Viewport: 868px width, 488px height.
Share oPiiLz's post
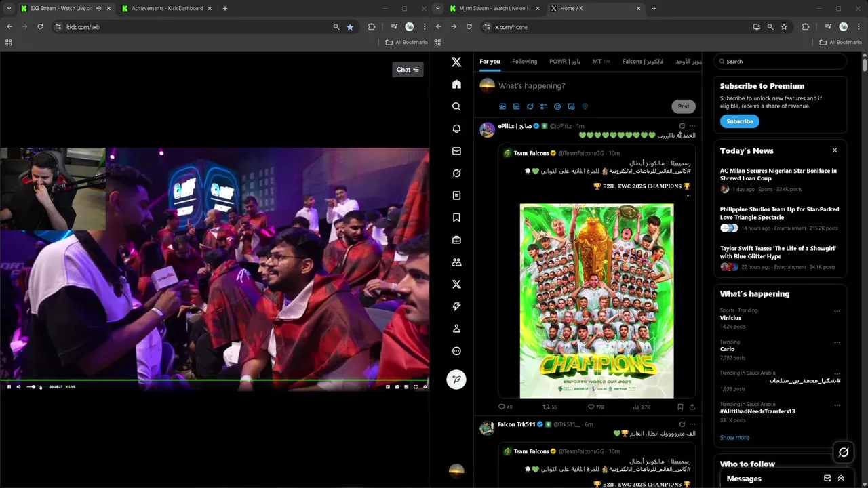coord(692,407)
